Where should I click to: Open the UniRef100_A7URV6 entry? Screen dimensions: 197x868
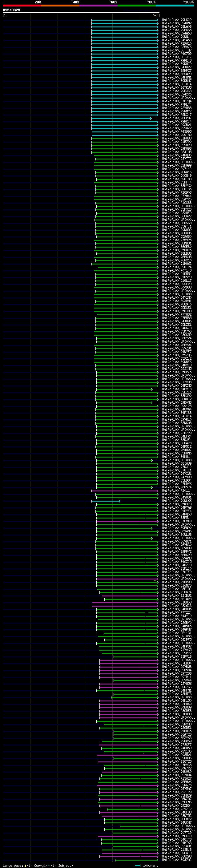(176, 484)
